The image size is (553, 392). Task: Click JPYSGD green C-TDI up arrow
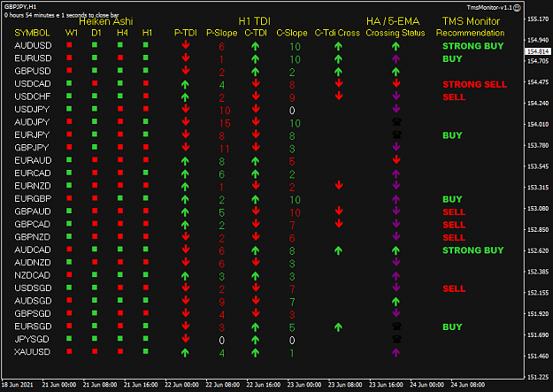pyautogui.click(x=256, y=340)
